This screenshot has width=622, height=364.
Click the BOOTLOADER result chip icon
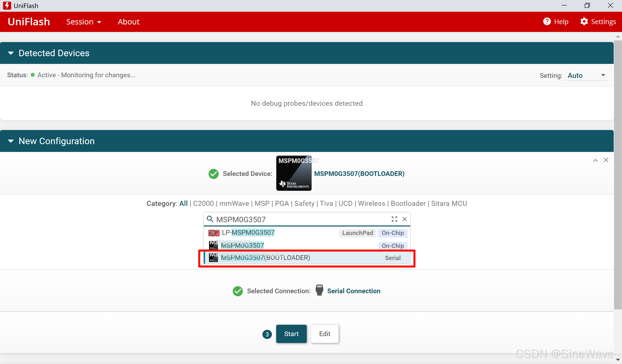coord(213,258)
